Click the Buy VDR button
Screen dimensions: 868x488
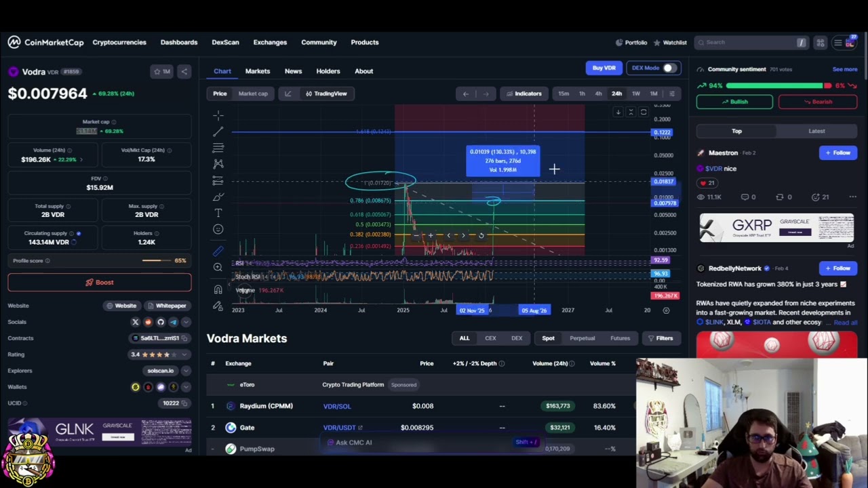pos(604,68)
